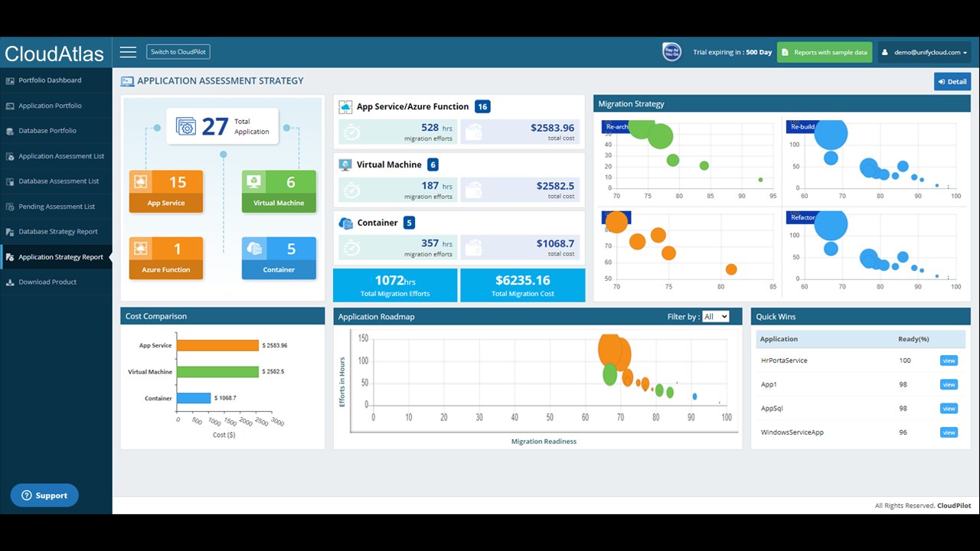980x551 pixels.
Task: Click the Database Portfolio sidebar icon
Action: coord(10,131)
